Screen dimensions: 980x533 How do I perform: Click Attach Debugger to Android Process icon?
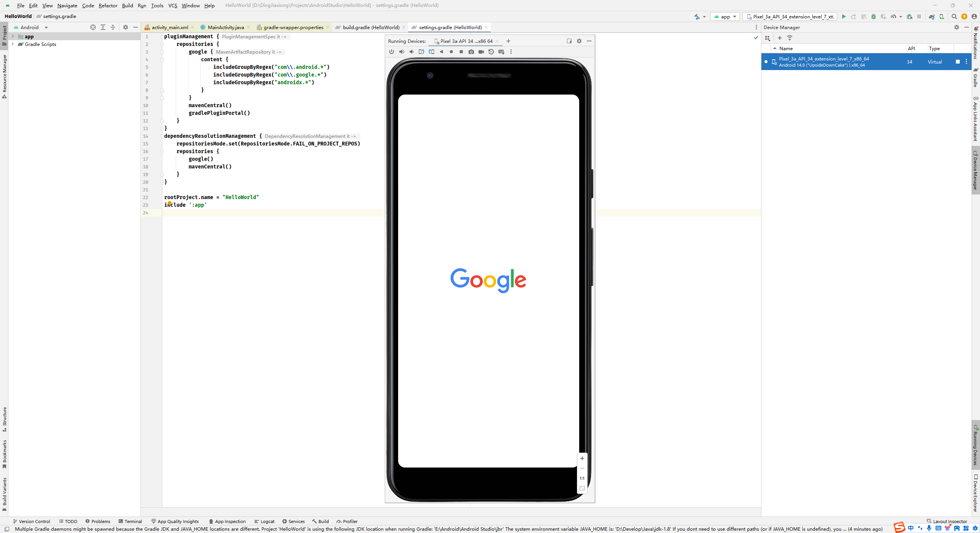(910, 16)
